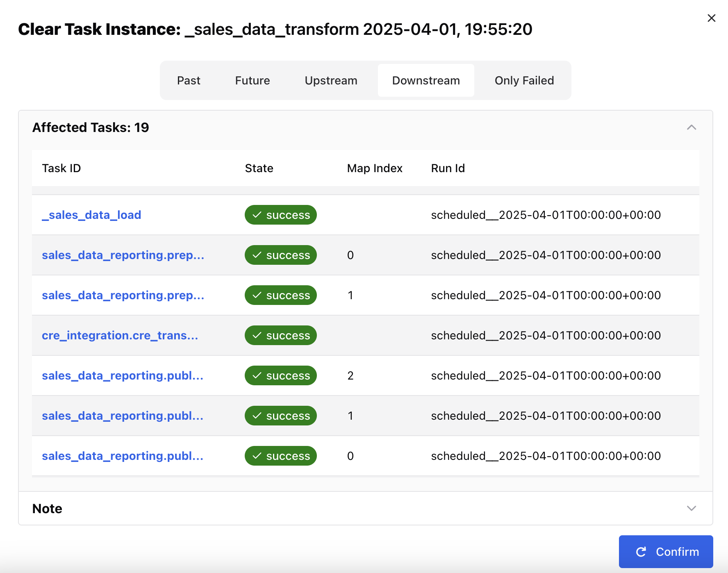
Task: Expand the Note section
Action: point(692,508)
